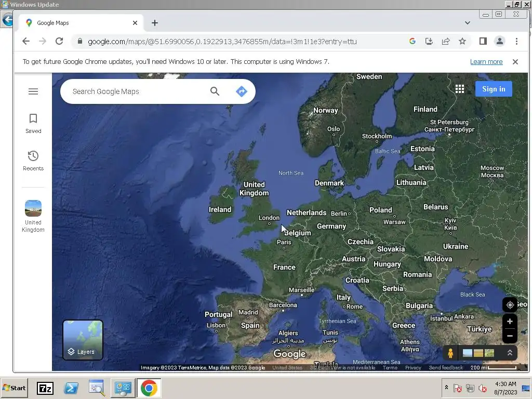Show your location on the map
This screenshot has width=532, height=399.
[x=510, y=304]
